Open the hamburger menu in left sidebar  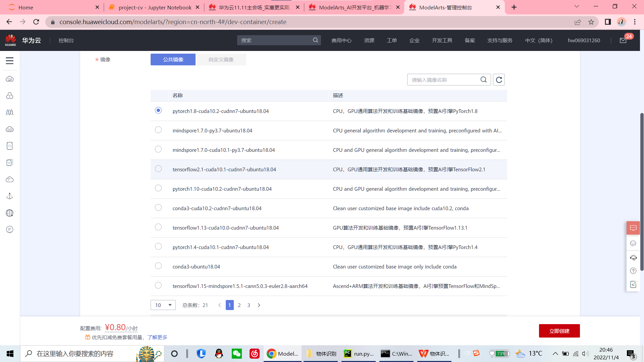[10, 61]
